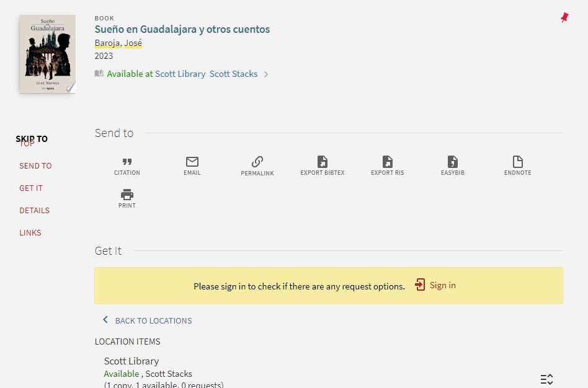Jump to Links section
The height and width of the screenshot is (388, 588).
(30, 232)
